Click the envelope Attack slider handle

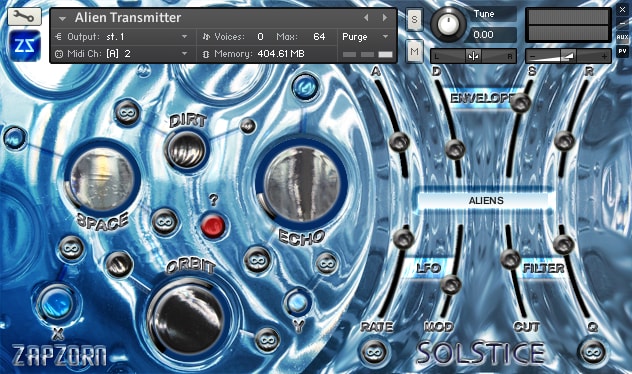(399, 142)
